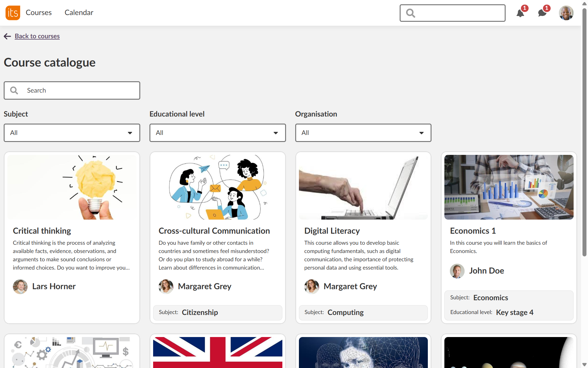Expand the Organisation filter dropdown
Image resolution: width=588 pixels, height=368 pixels.
point(363,133)
